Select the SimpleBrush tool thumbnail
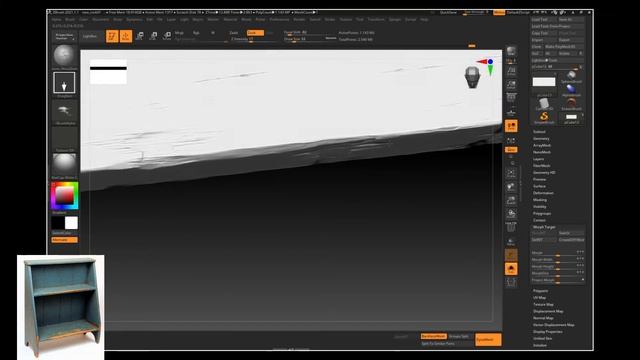 click(544, 118)
